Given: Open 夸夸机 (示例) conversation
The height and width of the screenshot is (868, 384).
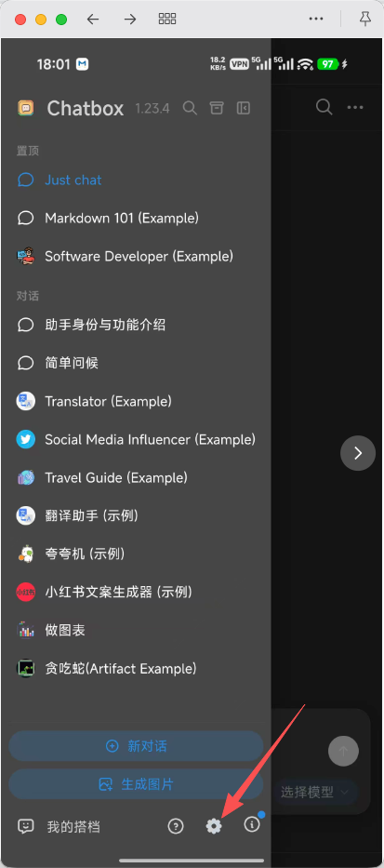Looking at the screenshot, I should (x=136, y=554).
